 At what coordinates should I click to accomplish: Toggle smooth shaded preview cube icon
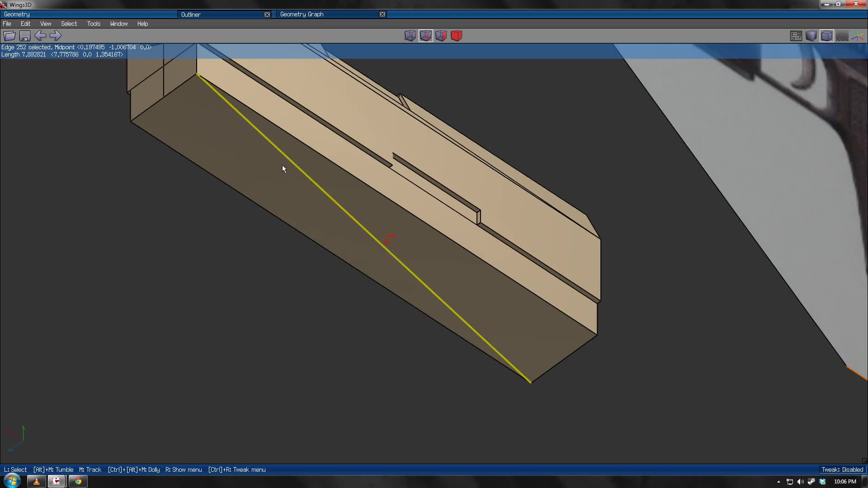(x=811, y=36)
